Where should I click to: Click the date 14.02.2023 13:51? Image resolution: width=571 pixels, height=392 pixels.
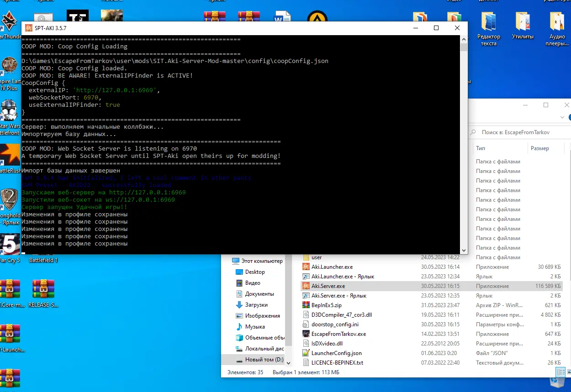click(x=440, y=334)
